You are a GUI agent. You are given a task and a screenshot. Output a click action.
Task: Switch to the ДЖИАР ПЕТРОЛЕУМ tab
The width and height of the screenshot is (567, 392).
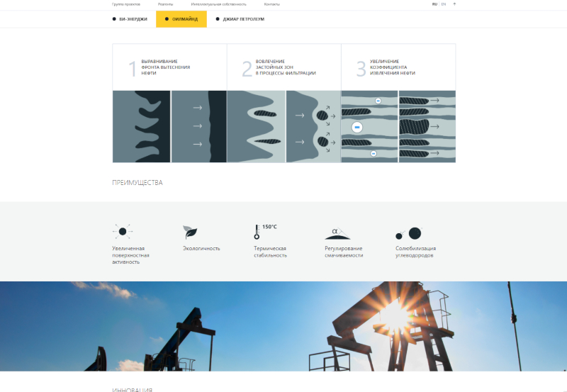coord(240,19)
